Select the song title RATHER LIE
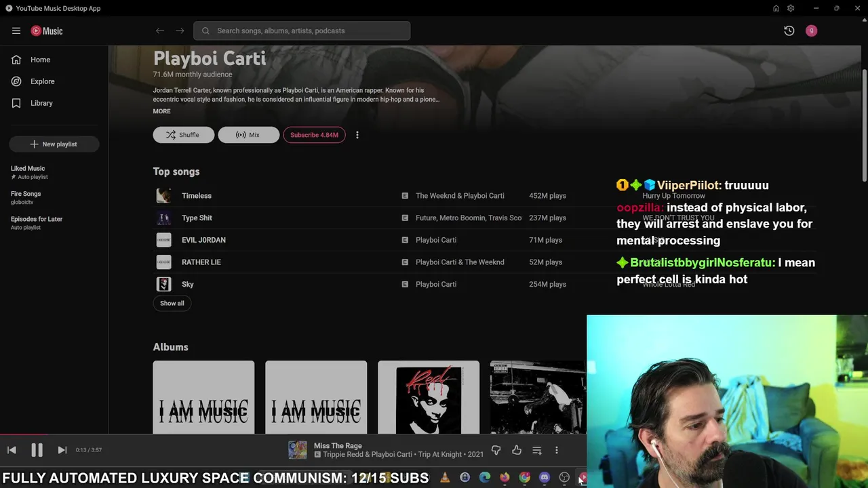This screenshot has height=488, width=868. tap(201, 262)
